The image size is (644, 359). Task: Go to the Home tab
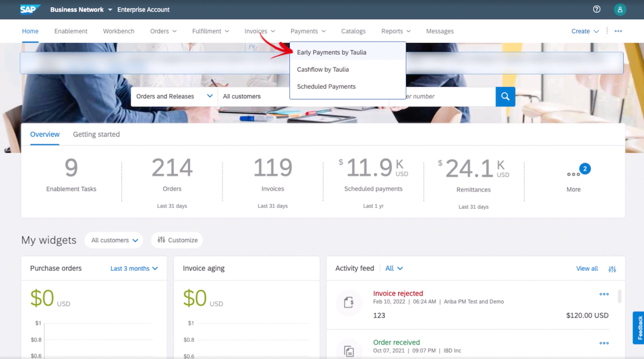tap(30, 31)
